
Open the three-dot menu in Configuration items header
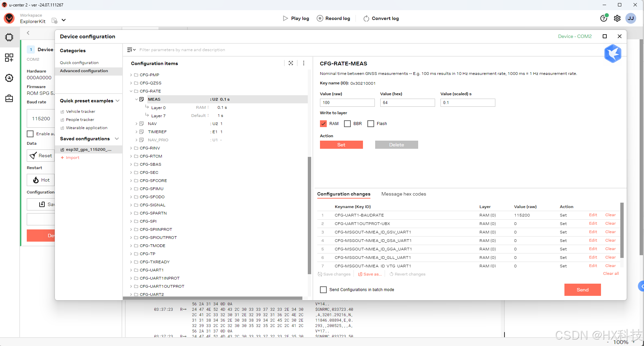click(304, 63)
